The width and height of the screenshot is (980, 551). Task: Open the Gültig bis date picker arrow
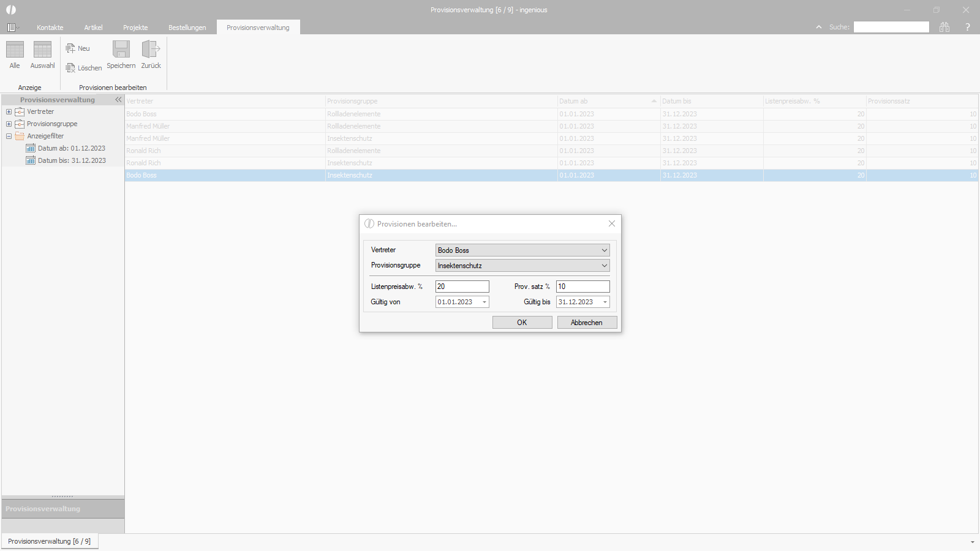click(x=605, y=302)
